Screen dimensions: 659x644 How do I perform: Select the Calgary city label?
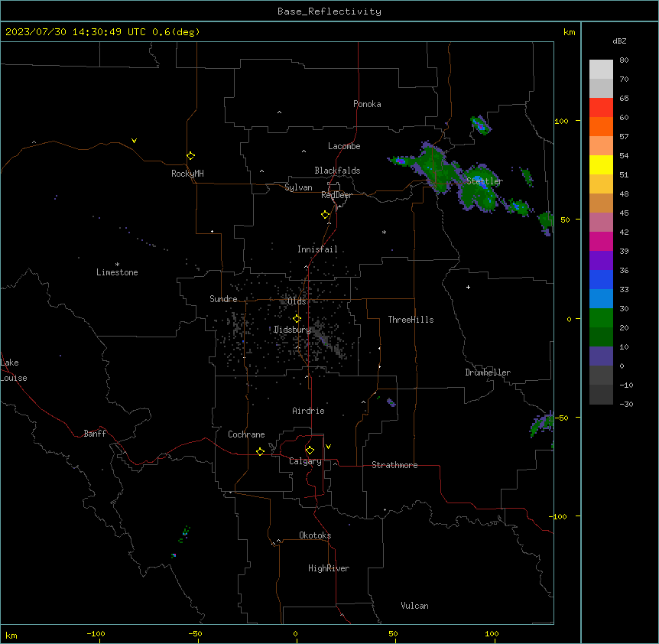click(306, 461)
